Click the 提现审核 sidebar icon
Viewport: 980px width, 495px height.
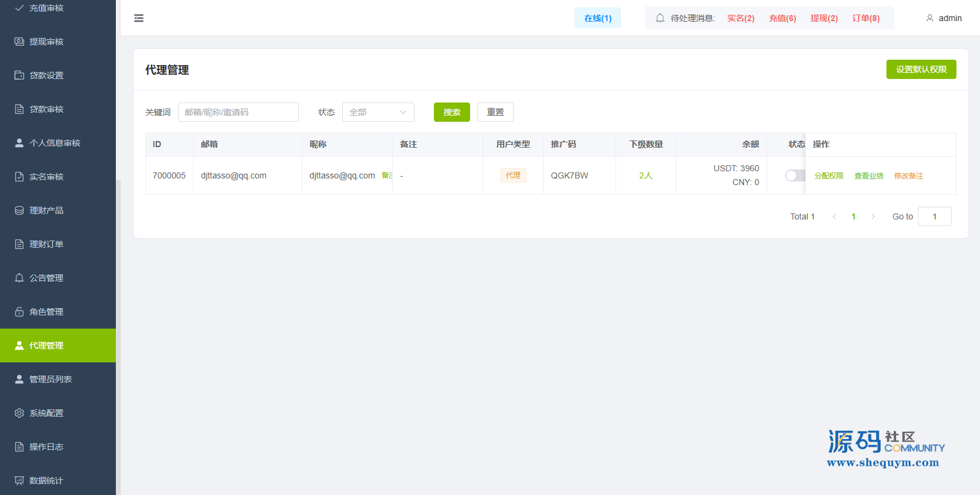[19, 42]
